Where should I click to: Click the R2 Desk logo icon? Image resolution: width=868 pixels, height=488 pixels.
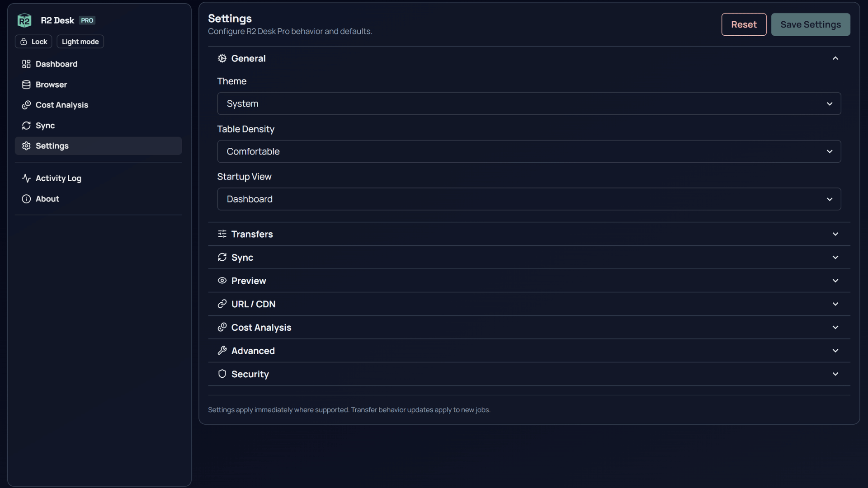[24, 20]
